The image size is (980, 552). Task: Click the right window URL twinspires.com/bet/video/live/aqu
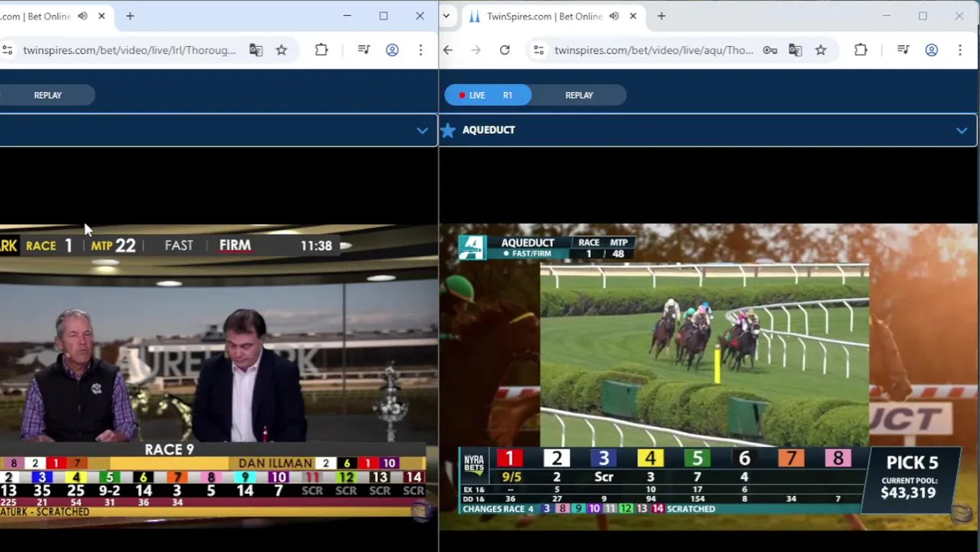pyautogui.click(x=653, y=50)
